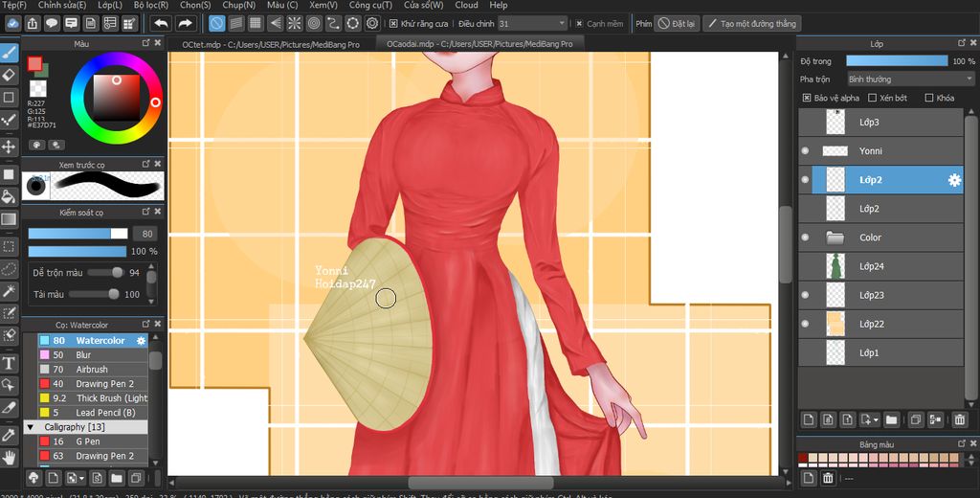Click Dễ trộn màu slider
The image size is (980, 498).
coord(105,273)
